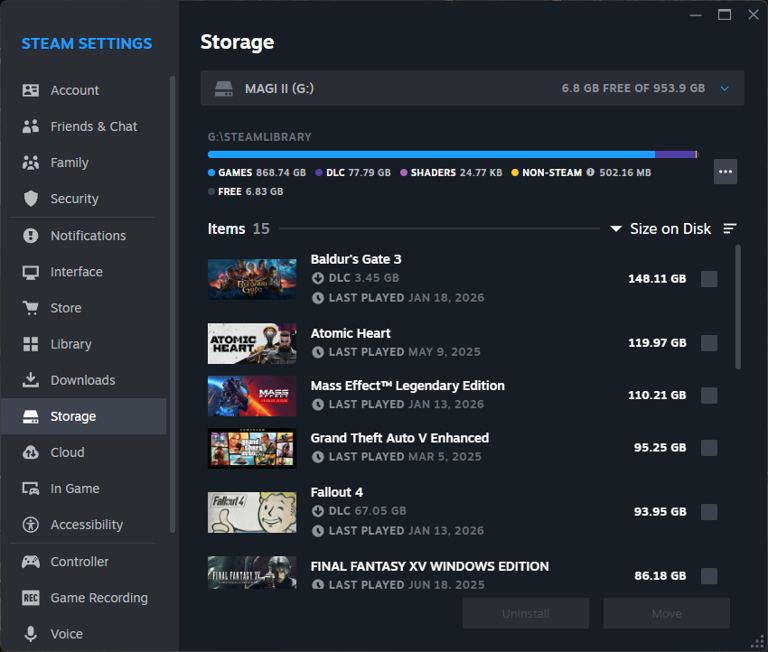The height and width of the screenshot is (652, 768).
Task: Click the Friends & Chat people icon
Action: 30,126
